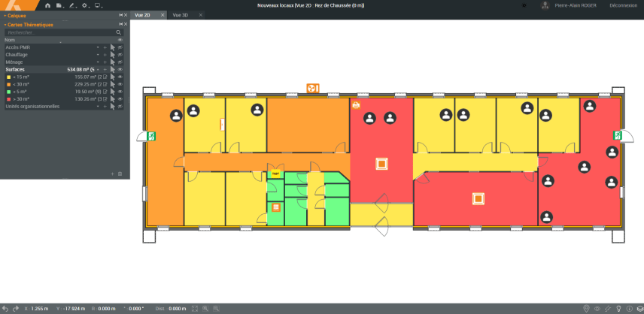This screenshot has height=314, width=644.
Task: Hide the < 15 m² category
Action: (x=120, y=77)
